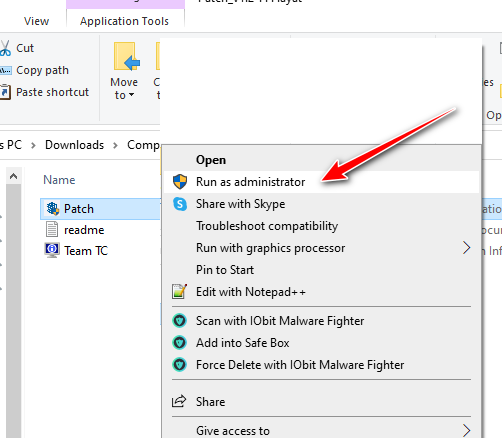Choose Pin to Start option
Image resolution: width=502 pixels, height=438 pixels.
[225, 270]
